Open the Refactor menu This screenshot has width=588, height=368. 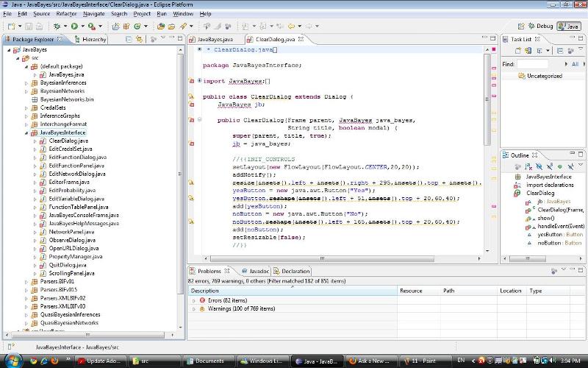click(66, 13)
